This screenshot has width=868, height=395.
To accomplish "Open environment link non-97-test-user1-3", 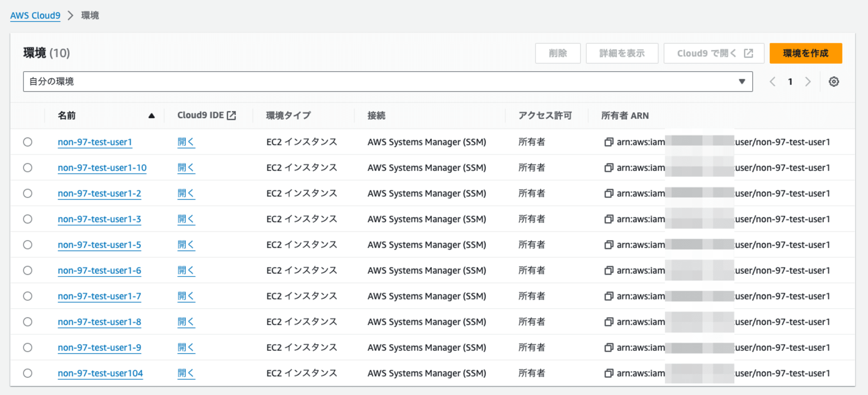I will click(99, 219).
